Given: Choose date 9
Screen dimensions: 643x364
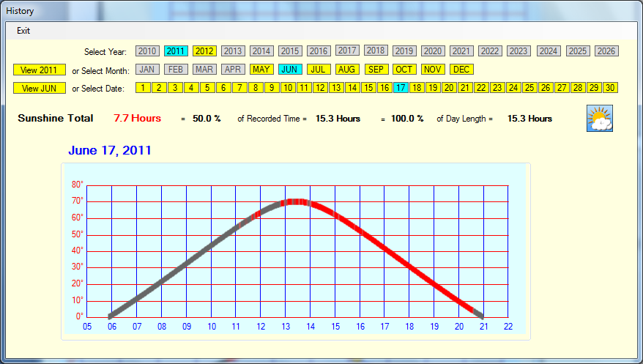Looking at the screenshot, I should click(x=272, y=88).
